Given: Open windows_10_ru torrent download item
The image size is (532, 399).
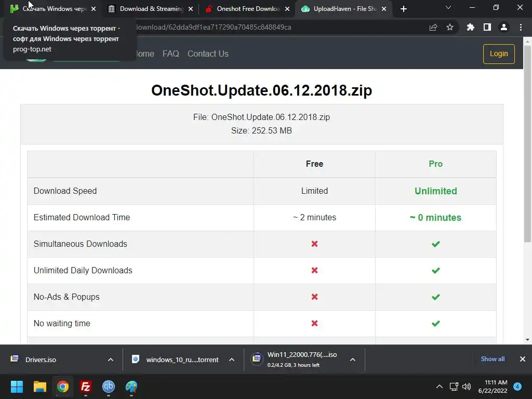Looking at the screenshot, I should pyautogui.click(x=182, y=360).
